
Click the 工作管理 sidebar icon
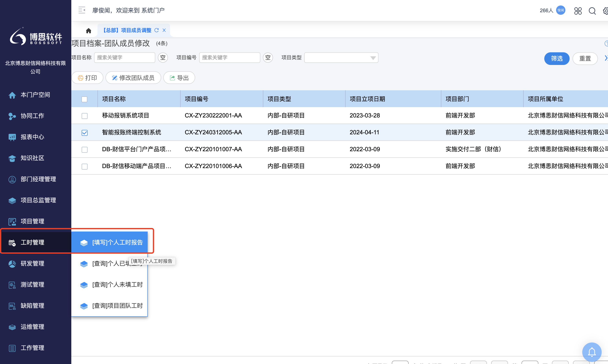[12, 348]
